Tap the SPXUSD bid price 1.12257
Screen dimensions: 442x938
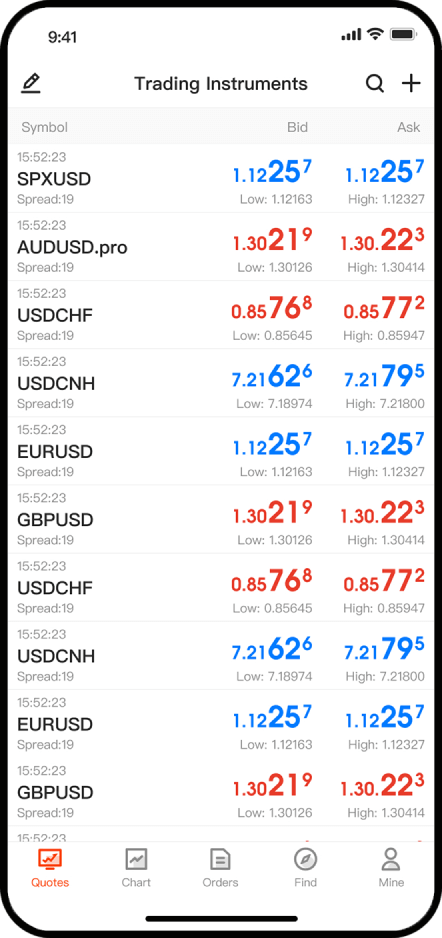(272, 173)
